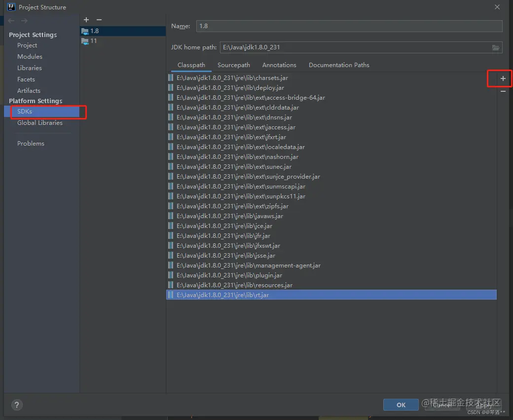Image resolution: width=513 pixels, height=420 pixels.
Task: Browse for JDK home path folder icon
Action: click(496, 47)
